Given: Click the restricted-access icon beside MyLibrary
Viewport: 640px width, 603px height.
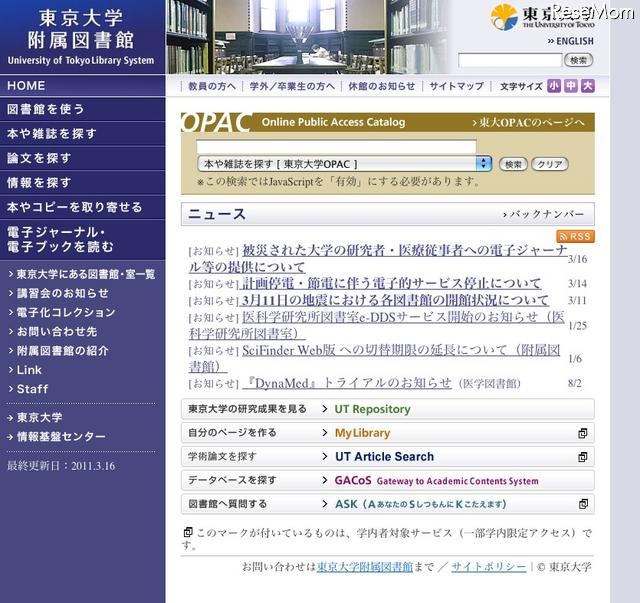Looking at the screenshot, I should [x=583, y=433].
